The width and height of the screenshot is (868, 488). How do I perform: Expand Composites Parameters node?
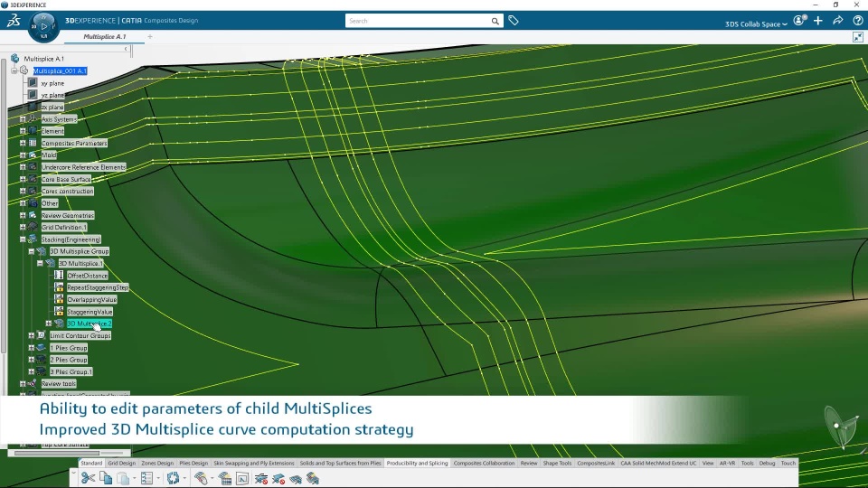tap(23, 143)
